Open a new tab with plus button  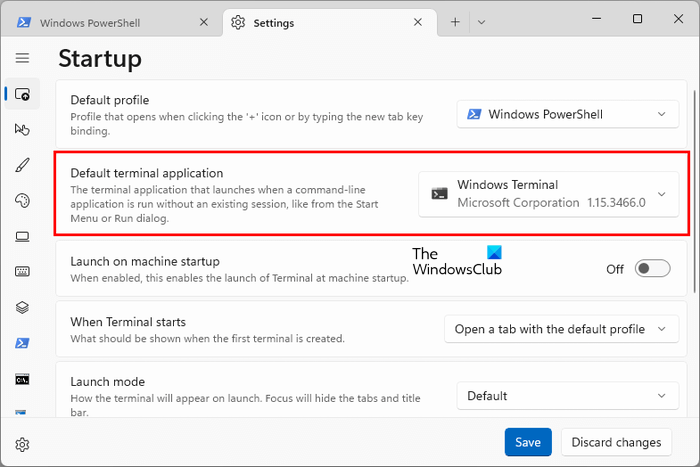455,22
